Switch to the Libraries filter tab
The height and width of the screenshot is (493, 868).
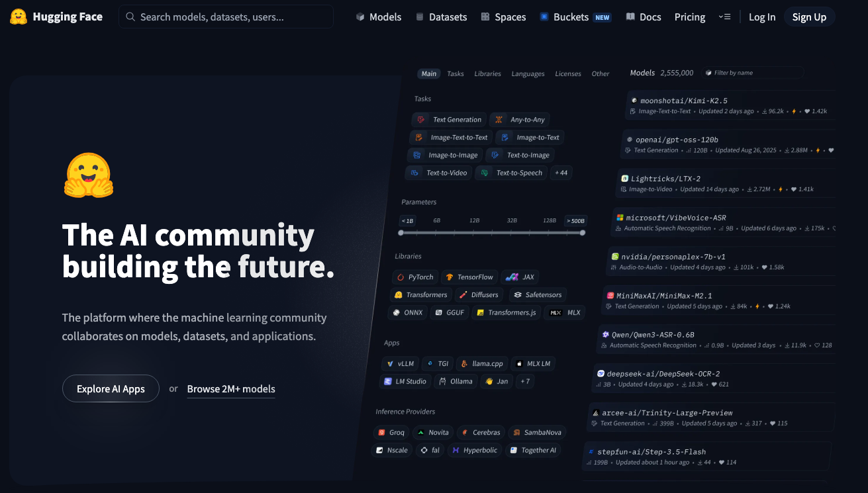click(x=487, y=73)
